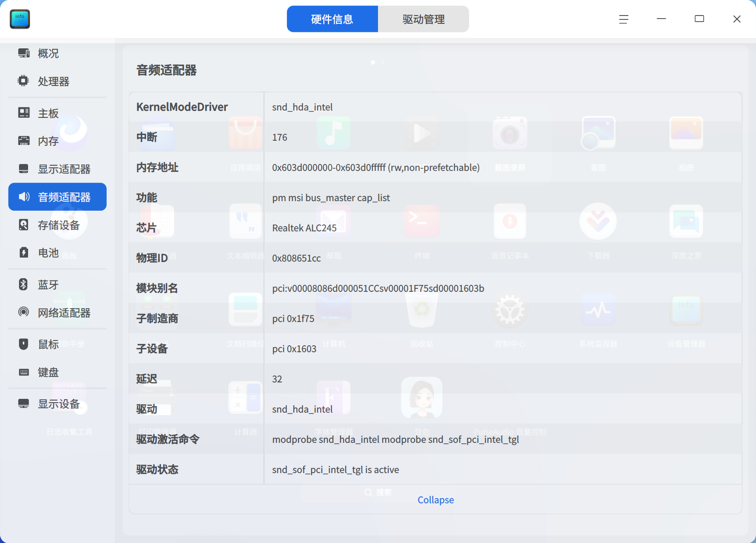
Task: Close the device manager window
Action: pos(737,19)
